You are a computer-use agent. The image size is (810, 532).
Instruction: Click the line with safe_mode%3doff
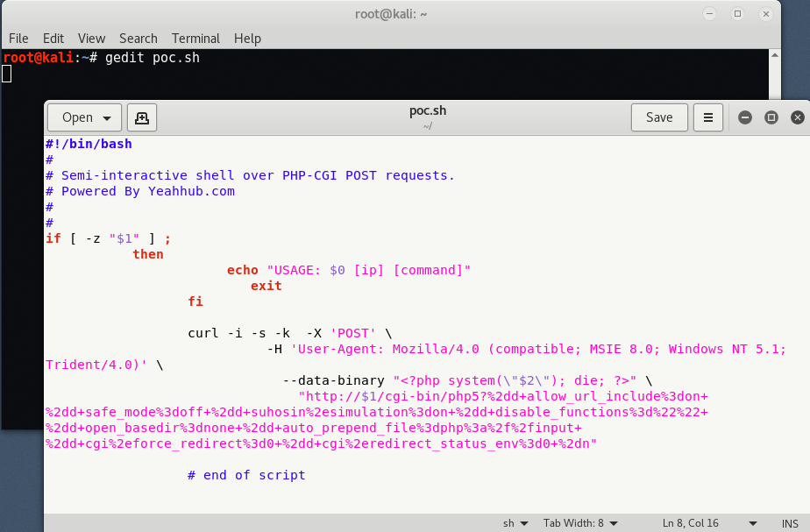(x=377, y=412)
